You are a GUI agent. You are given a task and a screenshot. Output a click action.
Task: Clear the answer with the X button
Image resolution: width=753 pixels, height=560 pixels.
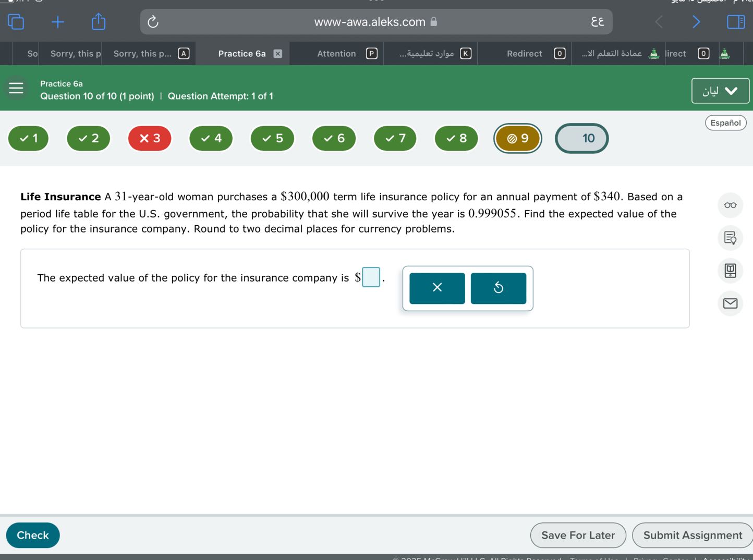pyautogui.click(x=437, y=288)
